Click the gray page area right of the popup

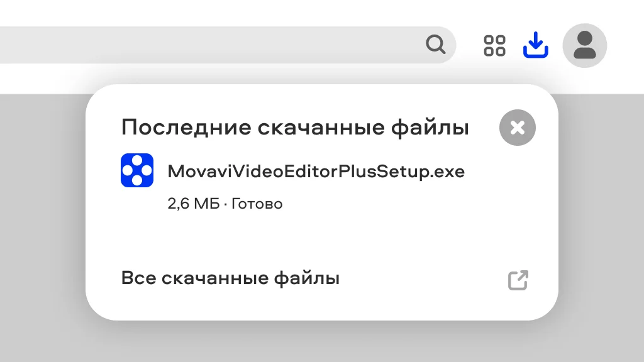coord(602,206)
